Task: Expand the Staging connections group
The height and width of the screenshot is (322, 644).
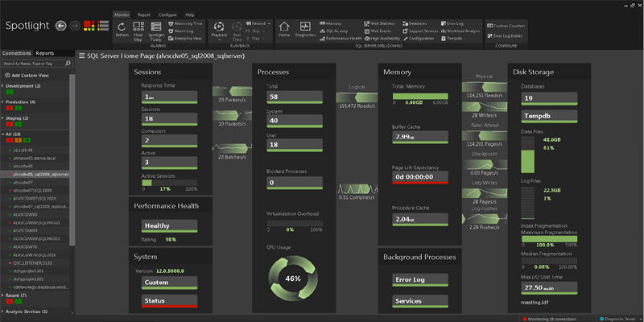Action: click(x=3, y=118)
